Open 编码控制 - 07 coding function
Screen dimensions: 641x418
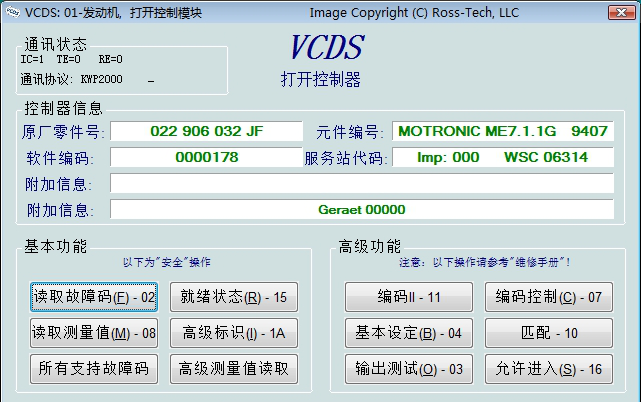point(549,297)
